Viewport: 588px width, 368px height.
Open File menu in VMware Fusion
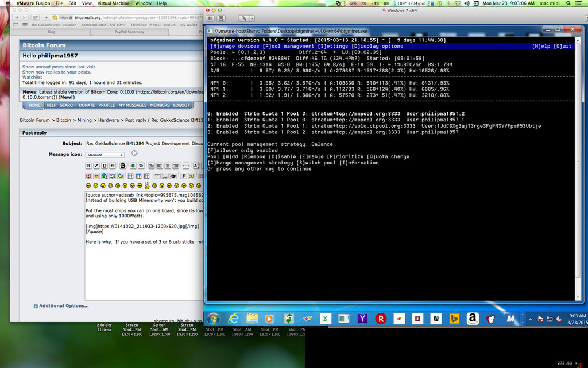coord(59,3)
